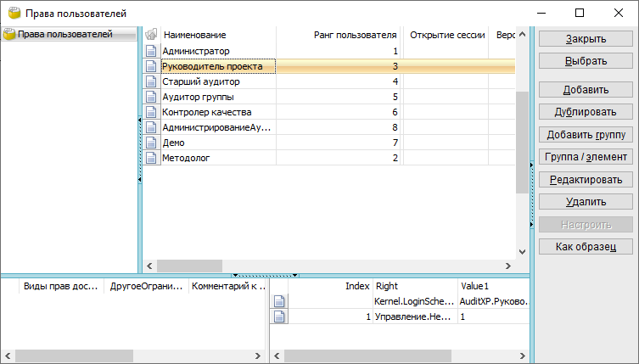Click down arrow of main table vertical scrollbar
639x364 pixels.
click(x=522, y=252)
